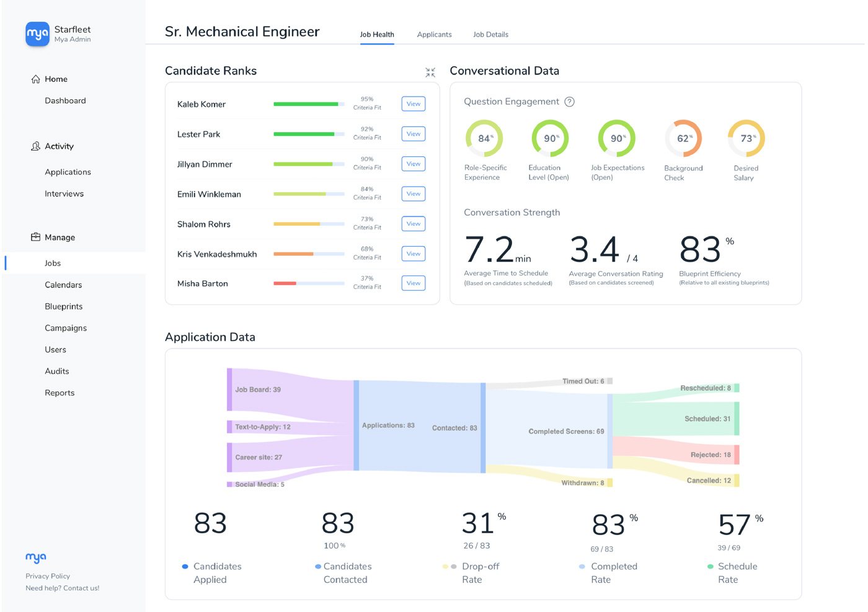Viewport: 868px width, 612px height.
Task: Click the Applications: 83 flow node
Action: click(x=356, y=425)
